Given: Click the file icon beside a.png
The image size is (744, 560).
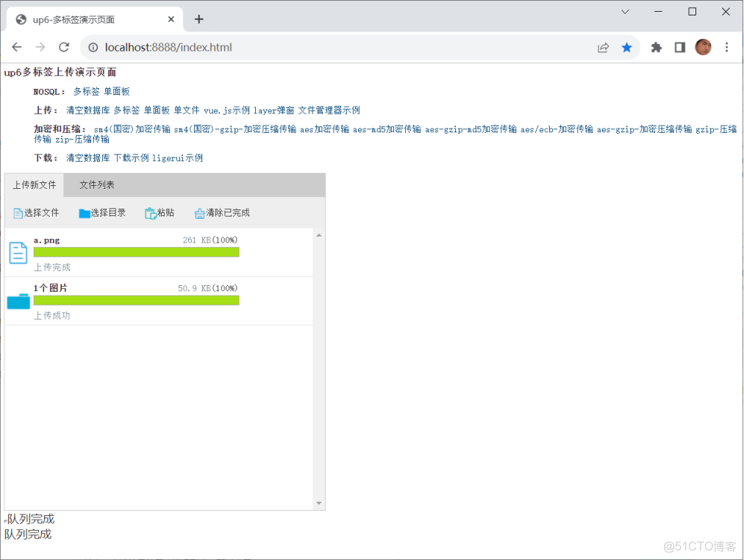Looking at the screenshot, I should tap(18, 252).
